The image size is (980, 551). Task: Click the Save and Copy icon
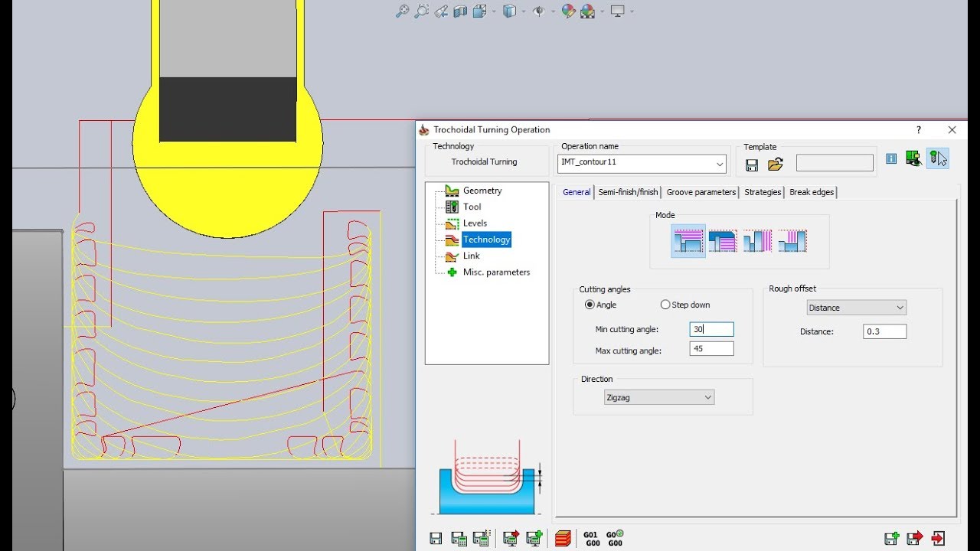pyautogui.click(x=891, y=539)
